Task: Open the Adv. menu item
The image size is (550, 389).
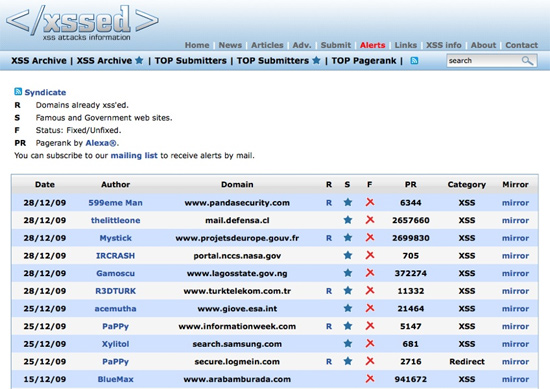Action: (302, 45)
